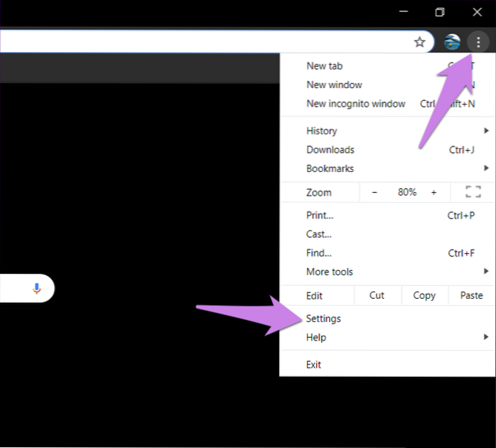The image size is (496, 448).
Task: Toggle fullscreen mode icon in Zoom row
Action: (x=473, y=192)
